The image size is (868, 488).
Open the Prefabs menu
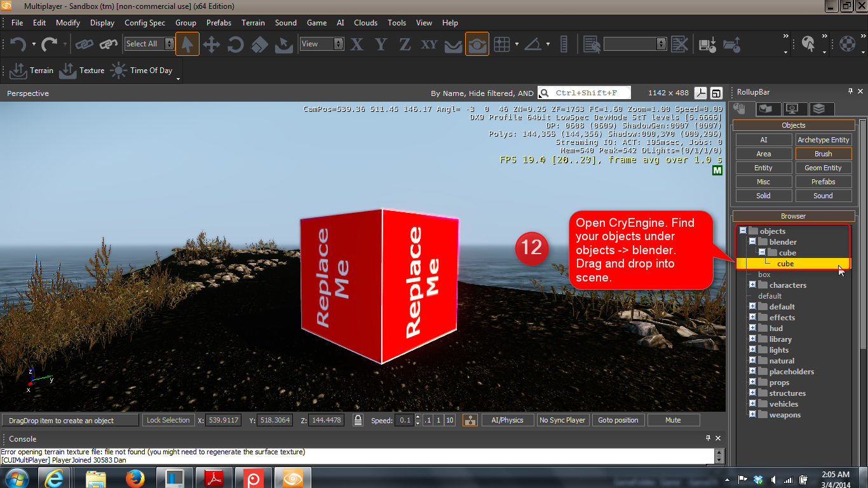(219, 23)
